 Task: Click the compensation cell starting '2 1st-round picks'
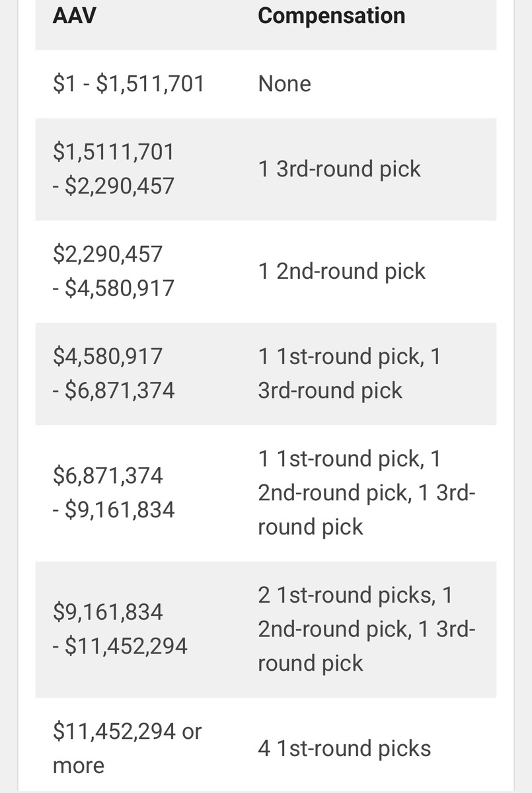click(x=367, y=629)
